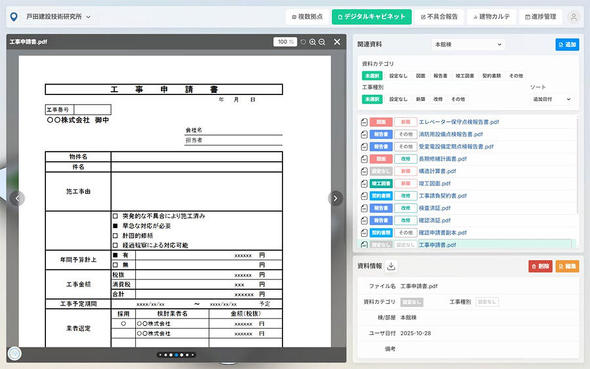Click 2025-10-28 user date value
This screenshot has width=590, height=369.
415,333
